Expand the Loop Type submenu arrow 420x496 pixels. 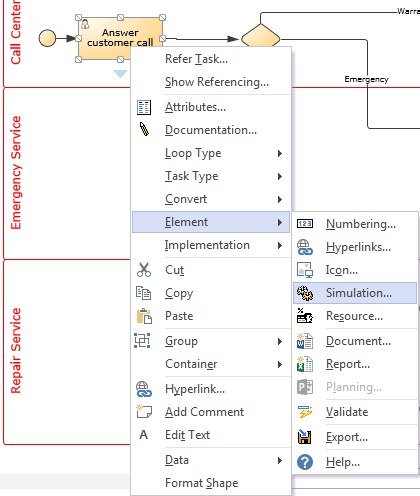[x=280, y=153]
